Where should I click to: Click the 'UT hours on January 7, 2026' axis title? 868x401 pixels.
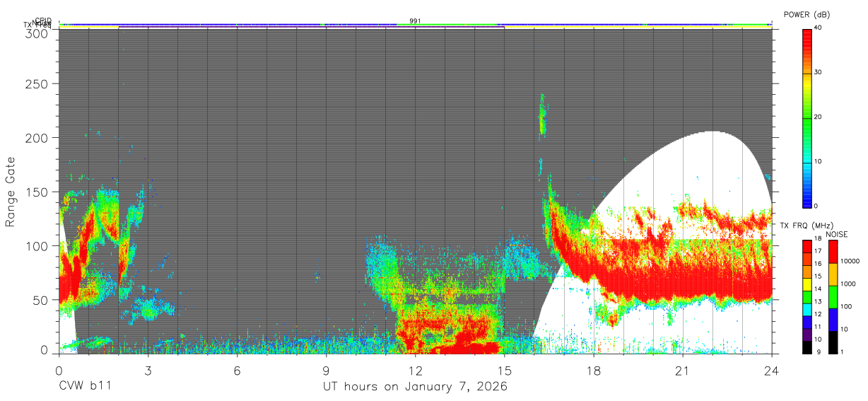coord(415,387)
